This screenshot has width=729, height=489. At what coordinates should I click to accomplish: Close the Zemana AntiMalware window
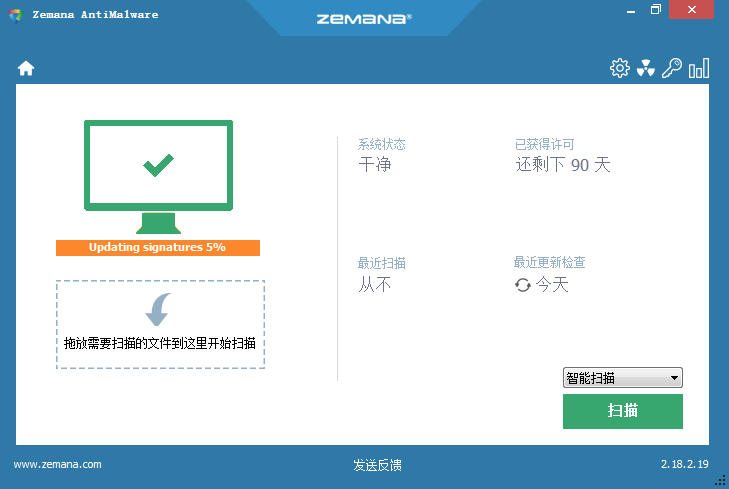[x=691, y=9]
